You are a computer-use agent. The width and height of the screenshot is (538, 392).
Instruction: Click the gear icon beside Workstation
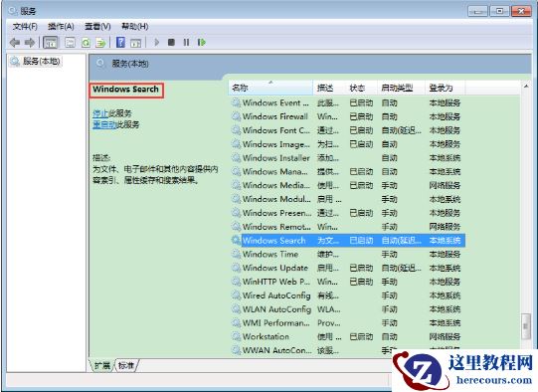click(236, 336)
